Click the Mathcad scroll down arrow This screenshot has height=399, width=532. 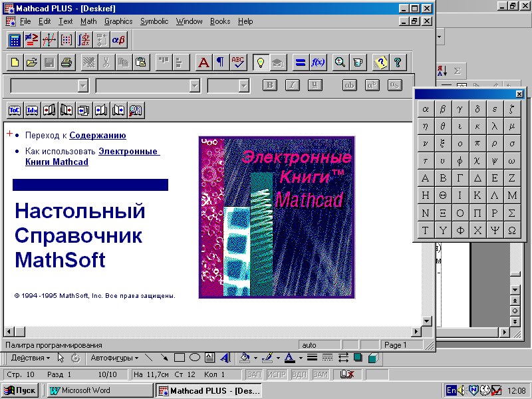pos(426,321)
